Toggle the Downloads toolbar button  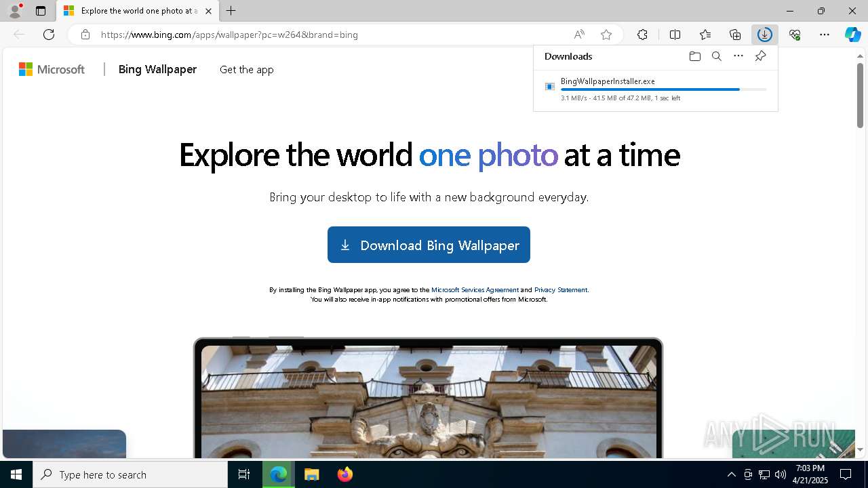[765, 35]
